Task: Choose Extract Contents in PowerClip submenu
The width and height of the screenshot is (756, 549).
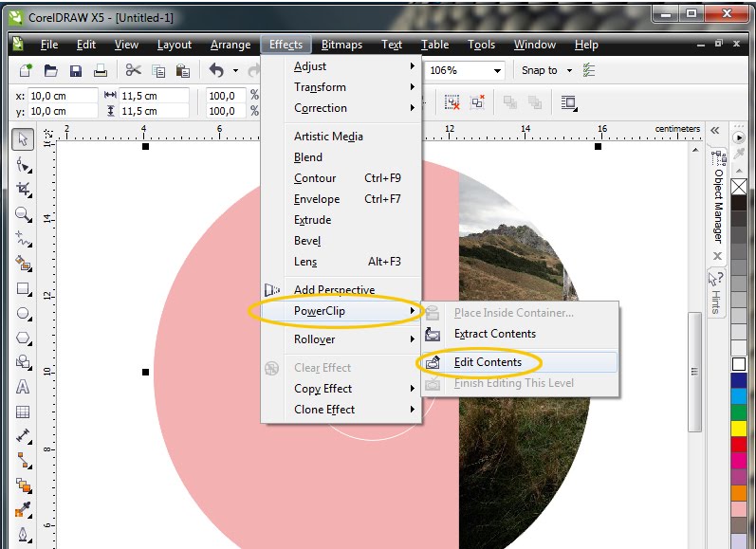Action: coord(519,334)
